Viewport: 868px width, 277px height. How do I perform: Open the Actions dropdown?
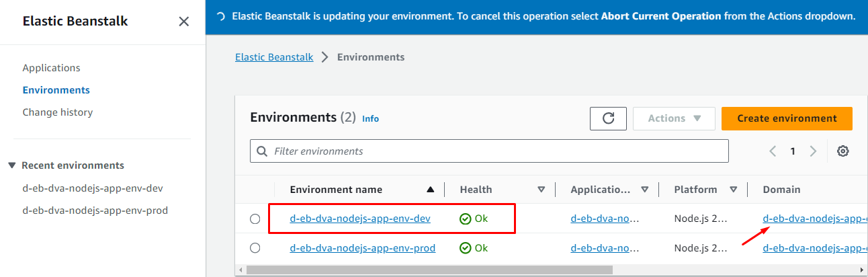coord(674,118)
